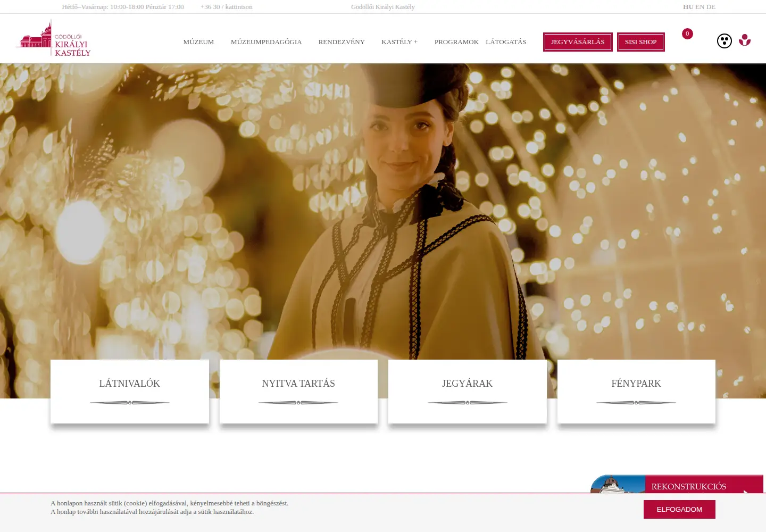Open the Múzeumpedagógia menu item
The width and height of the screenshot is (766, 532).
point(266,42)
